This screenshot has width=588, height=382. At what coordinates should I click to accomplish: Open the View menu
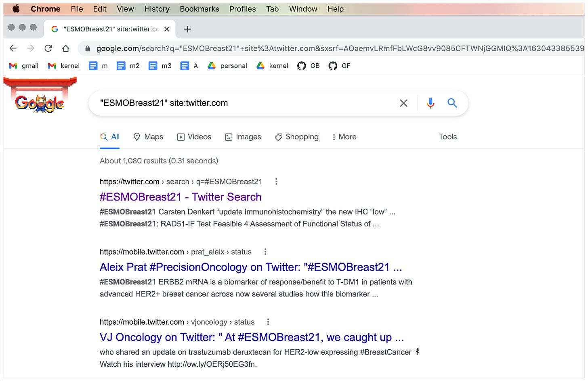coord(125,9)
